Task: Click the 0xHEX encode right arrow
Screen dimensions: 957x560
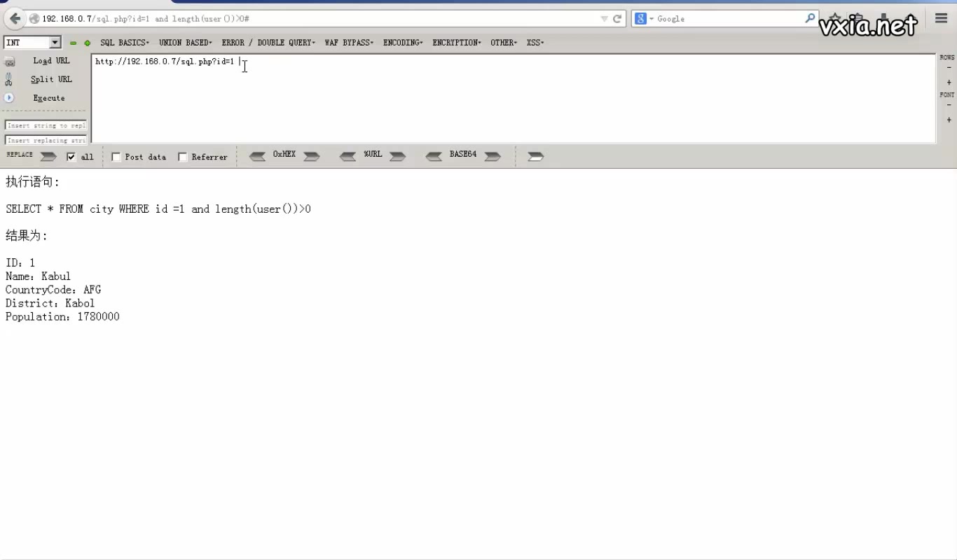Action: coord(312,156)
